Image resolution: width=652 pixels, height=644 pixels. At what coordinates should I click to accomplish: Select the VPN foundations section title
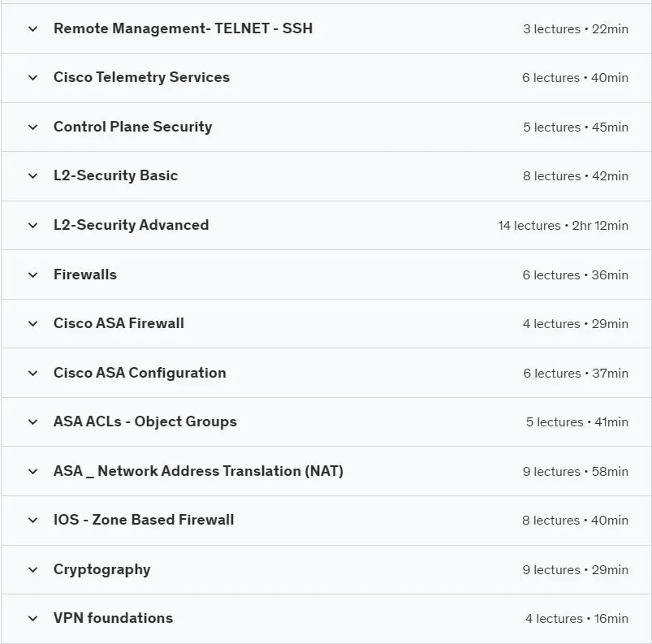[x=113, y=618]
